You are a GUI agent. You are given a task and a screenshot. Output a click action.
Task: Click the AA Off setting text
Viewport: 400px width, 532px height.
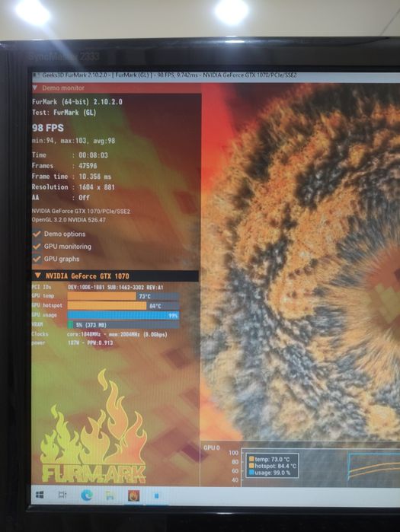pyautogui.click(x=85, y=197)
